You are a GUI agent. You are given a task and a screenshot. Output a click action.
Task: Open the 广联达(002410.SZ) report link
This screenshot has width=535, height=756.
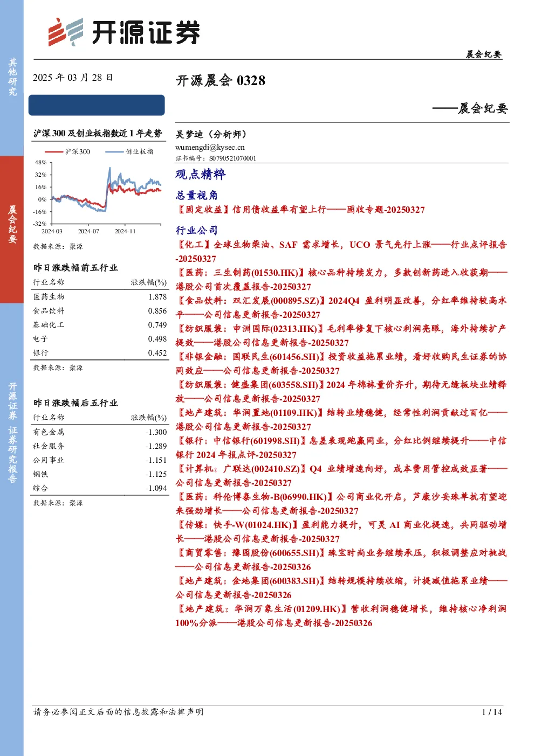[341, 476]
